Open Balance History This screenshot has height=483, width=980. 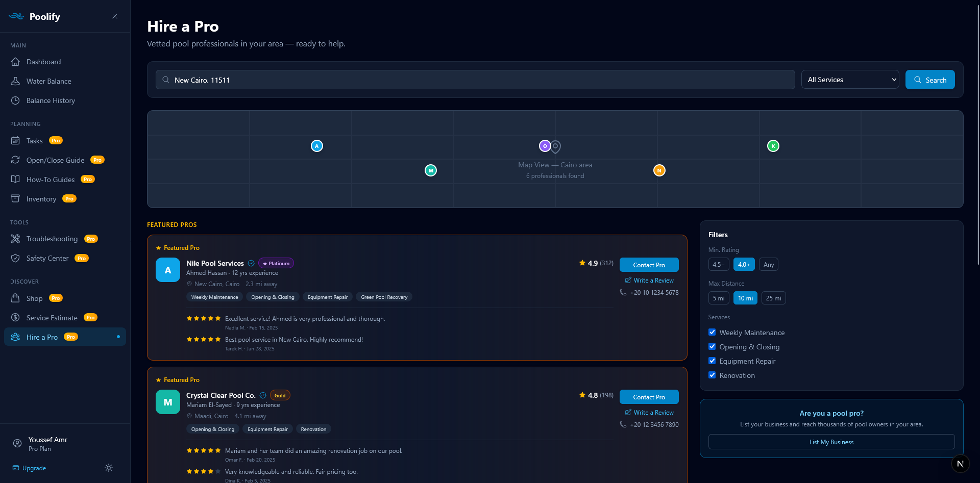65,100
